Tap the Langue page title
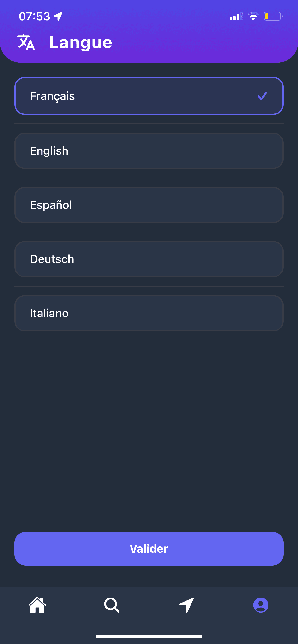The image size is (298, 644). coord(80,42)
